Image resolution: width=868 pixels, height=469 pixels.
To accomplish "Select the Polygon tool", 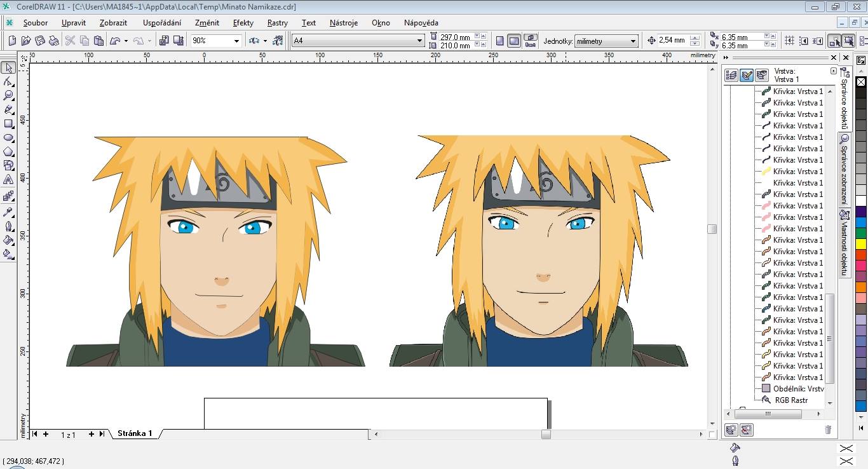I will [8, 151].
